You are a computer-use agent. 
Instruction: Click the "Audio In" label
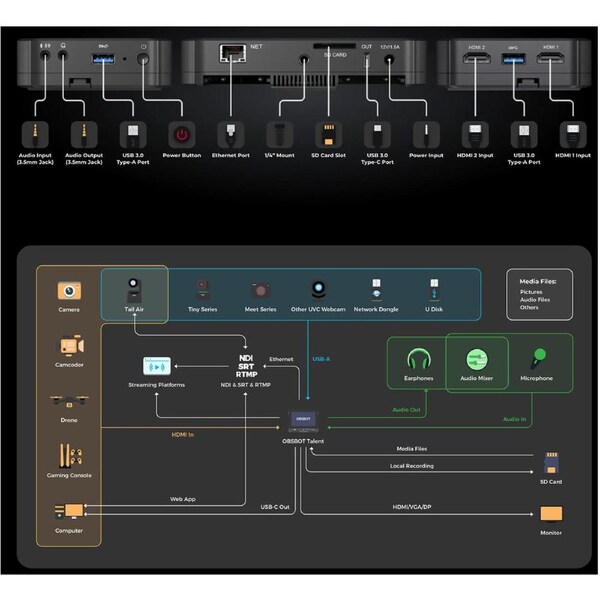tap(515, 419)
